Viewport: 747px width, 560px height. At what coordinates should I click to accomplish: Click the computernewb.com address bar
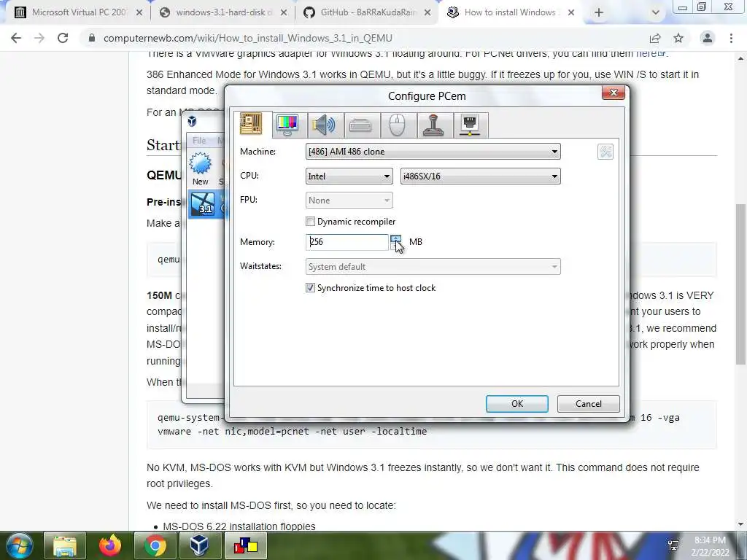[x=248, y=38]
